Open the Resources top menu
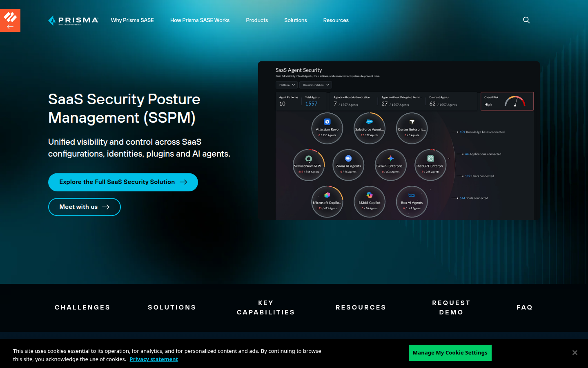Screen dimensions: 588x368 pos(336,20)
